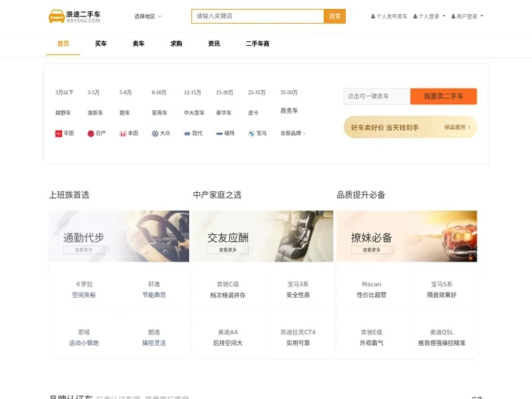Expand the 个人登录 dropdown

tap(429, 16)
